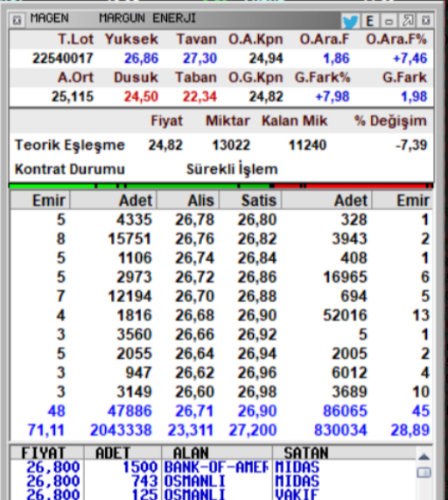Select bid price 26,78
448x500 pixels.
194,220
